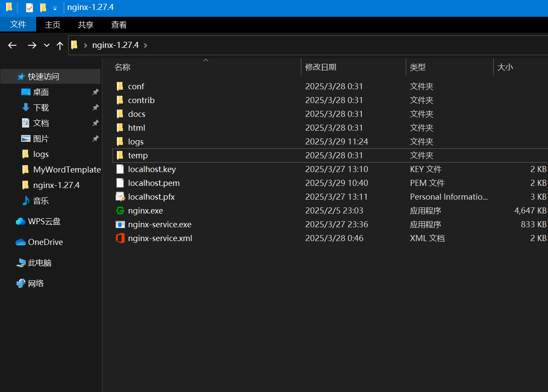Screen dimensions: 548x392
Task: Click the Documents icon in sidebar
Action: (26, 123)
